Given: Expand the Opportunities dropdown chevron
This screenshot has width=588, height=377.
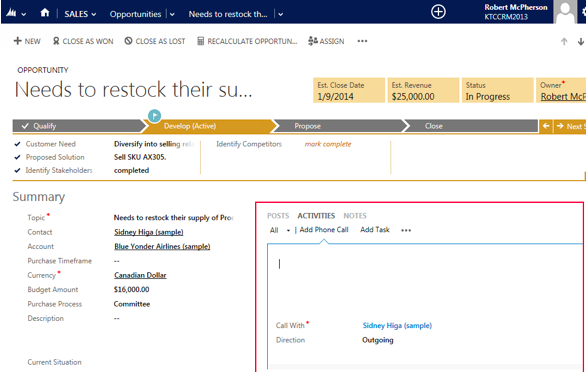Looking at the screenshot, I should 172,15.
